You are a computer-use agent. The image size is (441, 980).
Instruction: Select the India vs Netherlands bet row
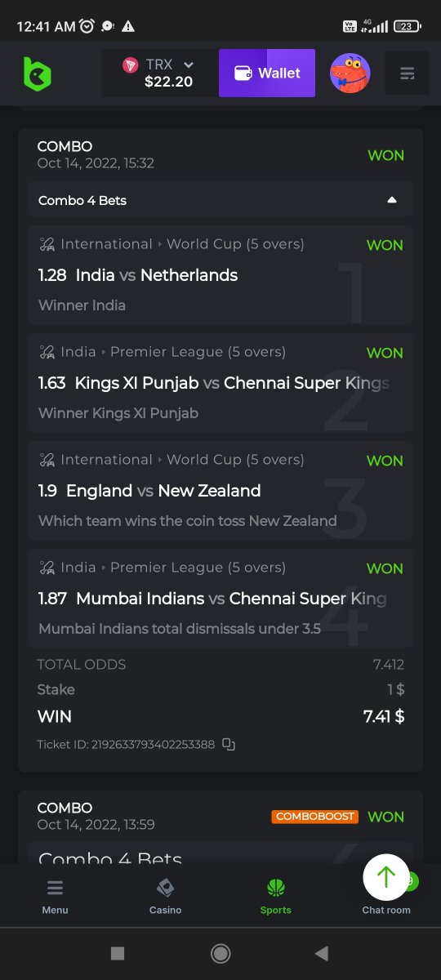coord(220,275)
